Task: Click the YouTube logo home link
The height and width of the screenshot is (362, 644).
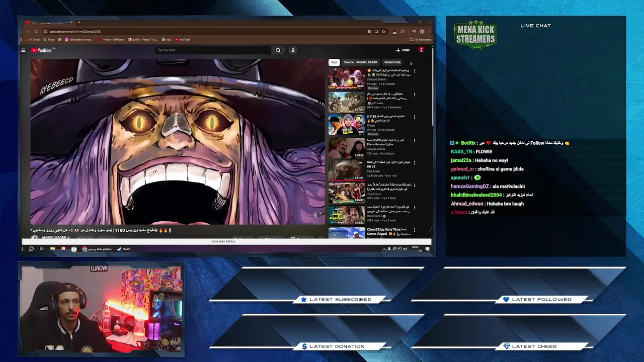Action: point(41,50)
